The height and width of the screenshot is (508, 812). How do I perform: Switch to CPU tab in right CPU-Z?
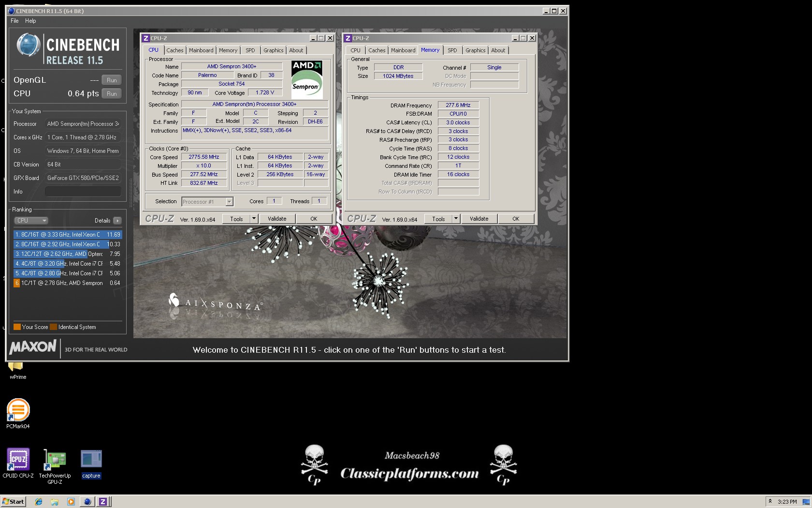355,50
